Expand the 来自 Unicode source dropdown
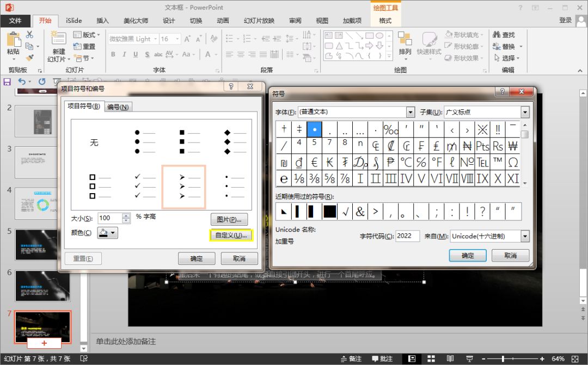Screen dimensions: 588x365 point(525,236)
